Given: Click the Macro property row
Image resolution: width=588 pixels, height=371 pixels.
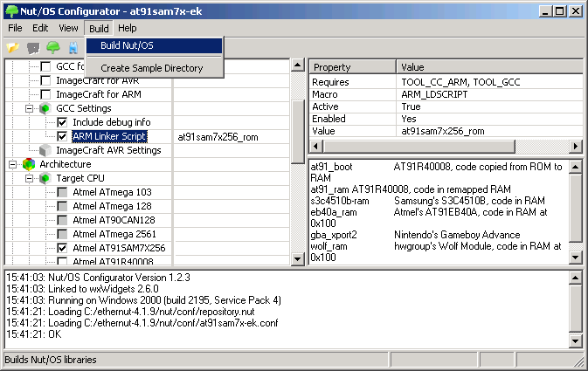Looking at the screenshot, I should click(446, 94).
